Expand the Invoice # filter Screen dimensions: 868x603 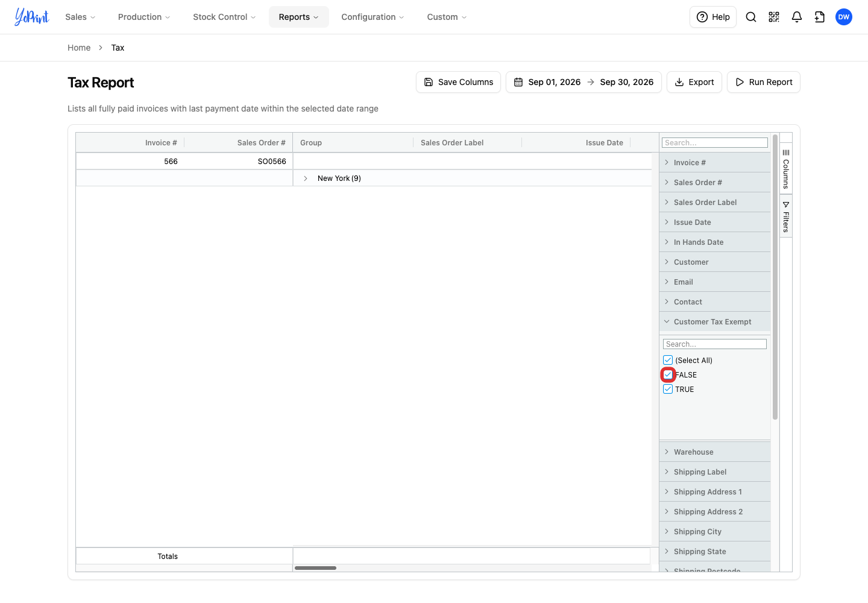[x=715, y=163]
